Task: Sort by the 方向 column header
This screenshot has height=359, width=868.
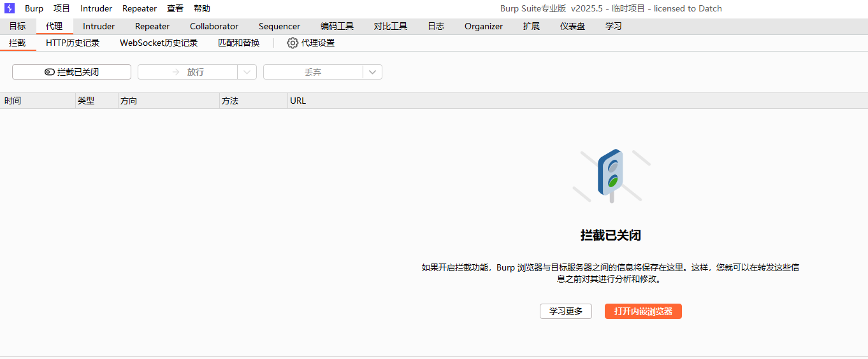Action: (169, 101)
